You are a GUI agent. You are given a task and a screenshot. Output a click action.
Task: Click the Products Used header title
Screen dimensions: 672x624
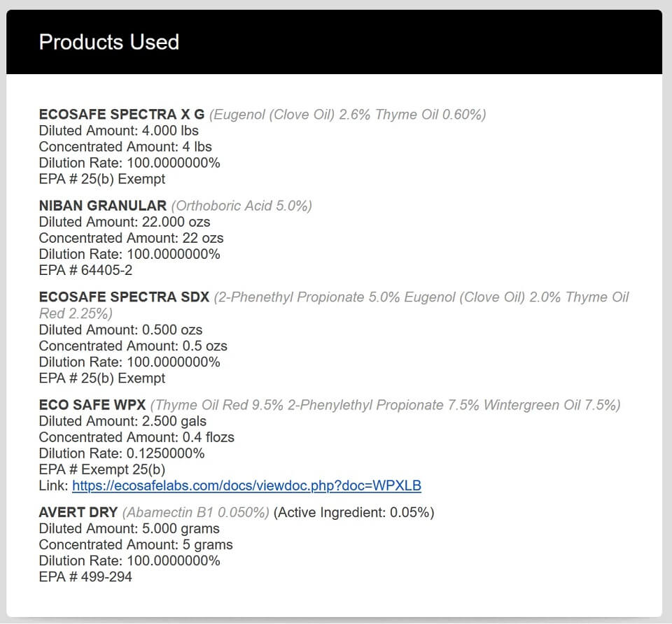click(x=109, y=42)
